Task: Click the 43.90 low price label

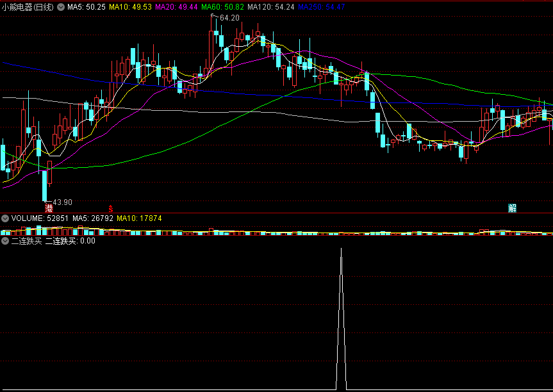Action: pos(62,202)
